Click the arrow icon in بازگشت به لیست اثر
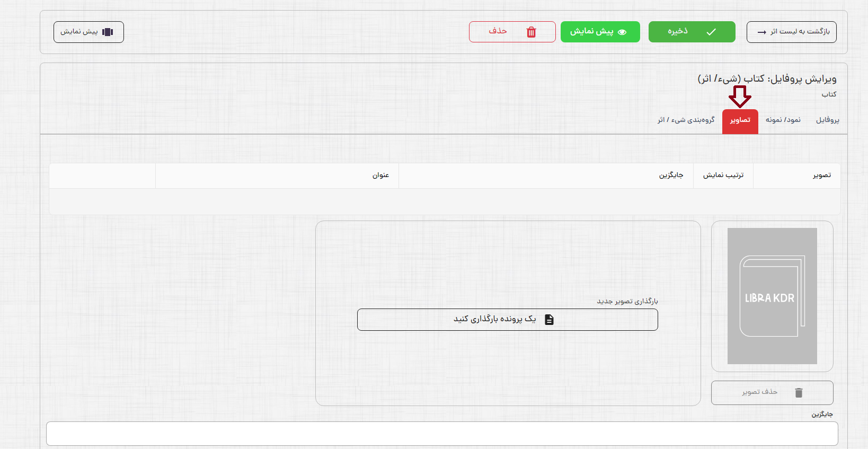 pyautogui.click(x=761, y=32)
